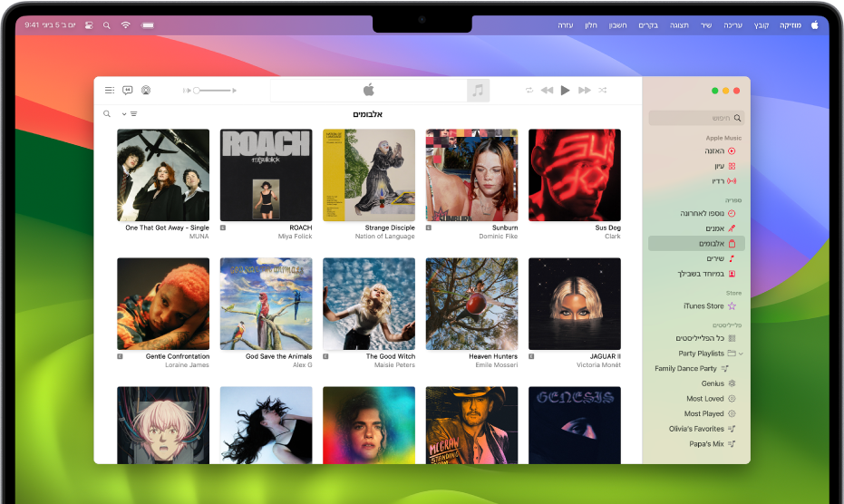Open האזנה (Listen Now) in sidebar
844x504 pixels.
pos(720,151)
